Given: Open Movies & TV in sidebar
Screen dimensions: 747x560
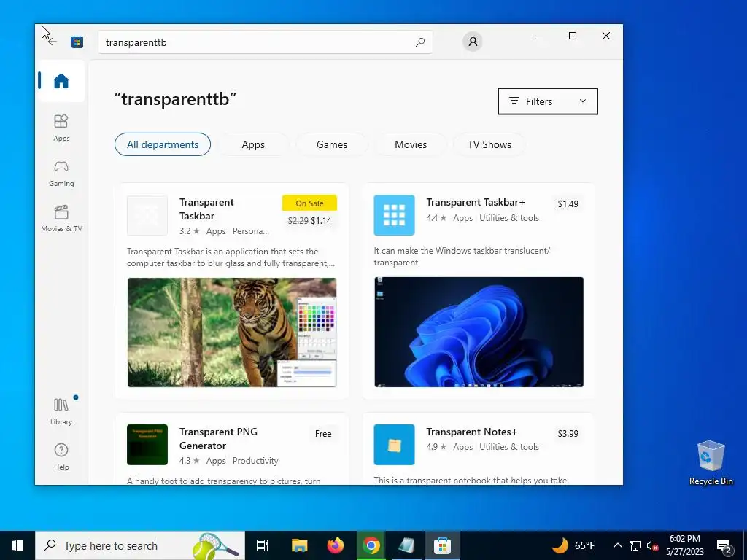Looking at the screenshot, I should click(61, 219).
